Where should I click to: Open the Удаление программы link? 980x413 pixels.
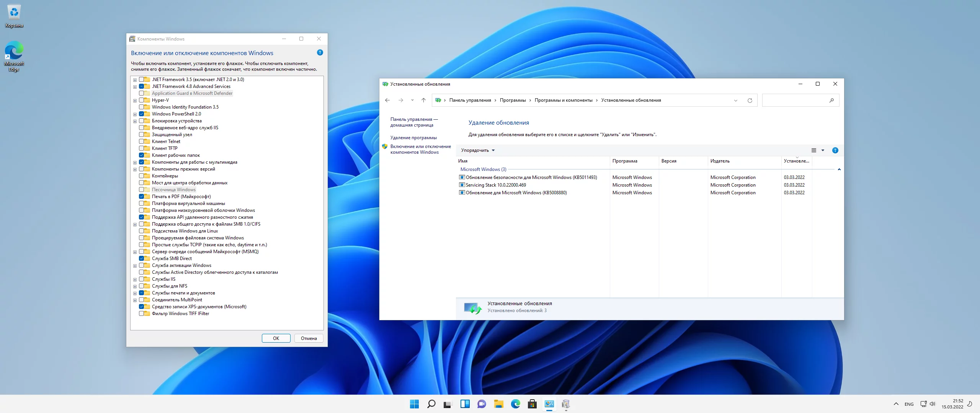[413, 138]
